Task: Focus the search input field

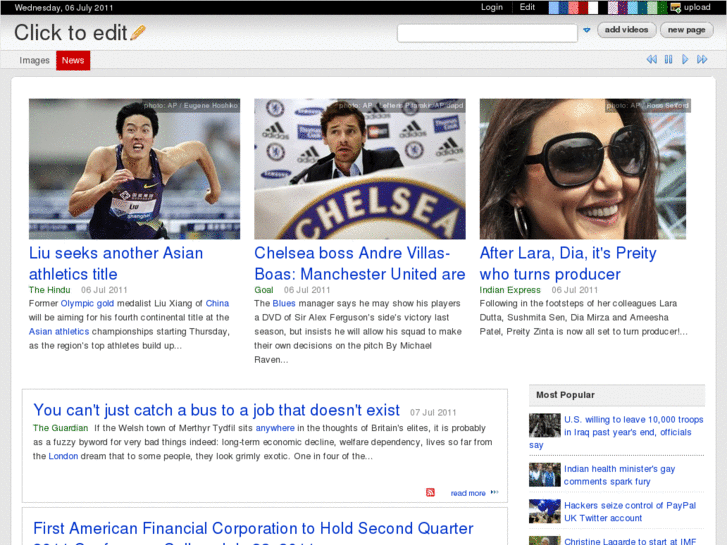Action: (487, 33)
